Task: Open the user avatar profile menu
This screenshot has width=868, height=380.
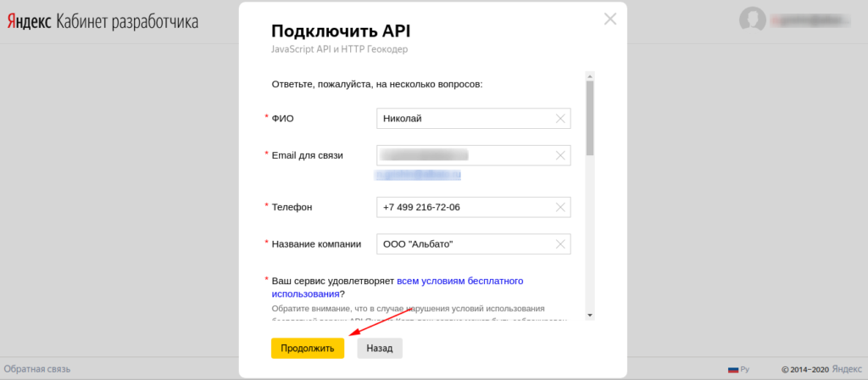Action: click(752, 20)
